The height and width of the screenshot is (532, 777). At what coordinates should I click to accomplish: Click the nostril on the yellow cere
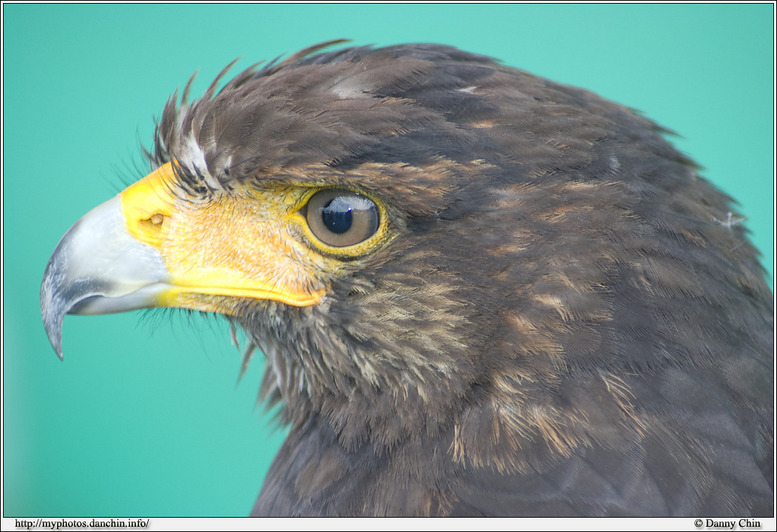tap(156, 219)
